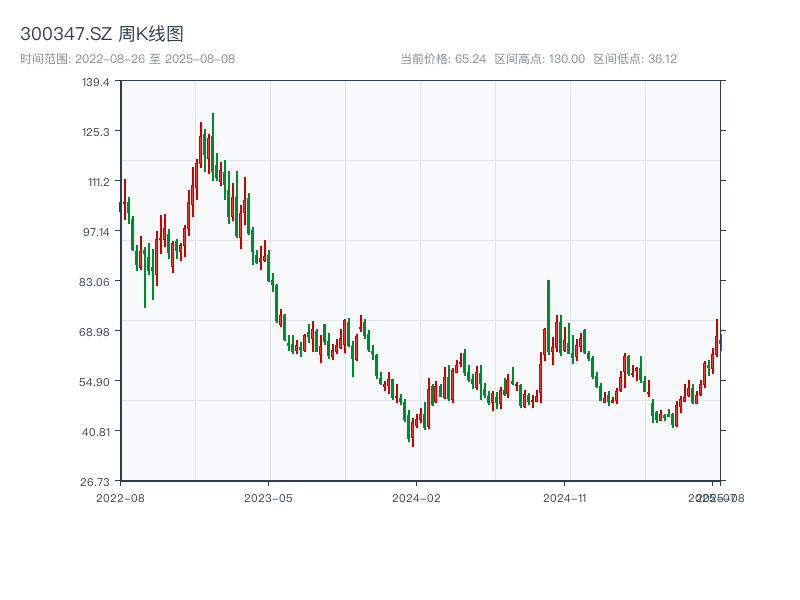The width and height of the screenshot is (800, 600).
Task: Click the y-axis value 111.2
Action: click(98, 182)
